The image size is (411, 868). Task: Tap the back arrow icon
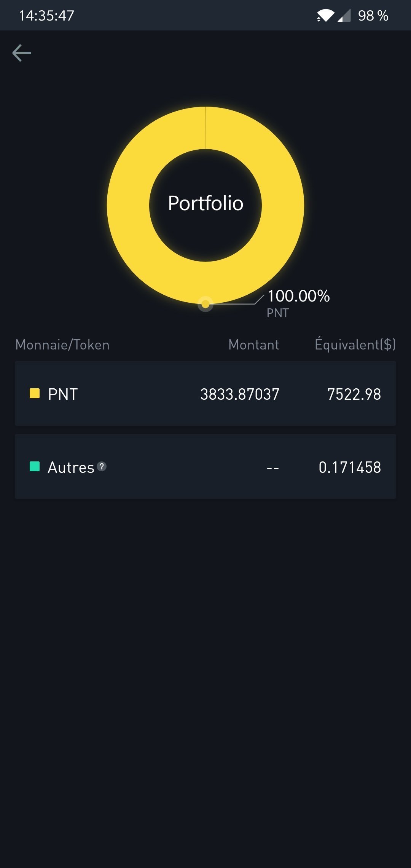(22, 53)
